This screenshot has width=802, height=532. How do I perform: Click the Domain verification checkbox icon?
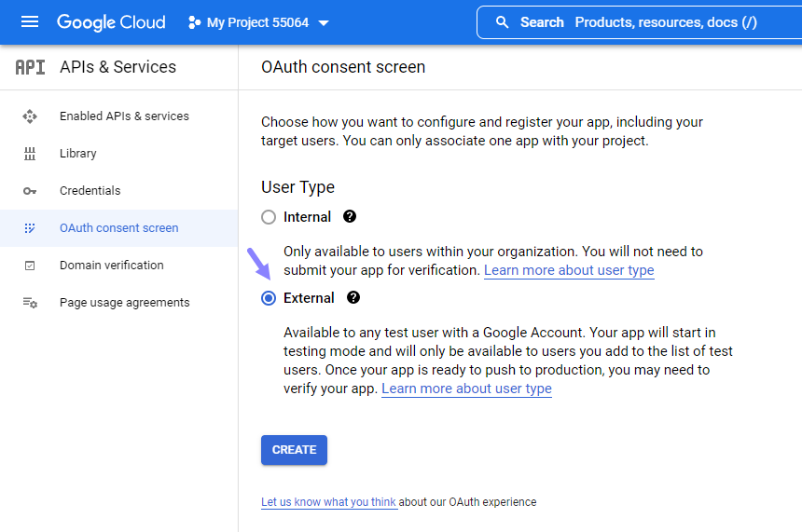30,266
